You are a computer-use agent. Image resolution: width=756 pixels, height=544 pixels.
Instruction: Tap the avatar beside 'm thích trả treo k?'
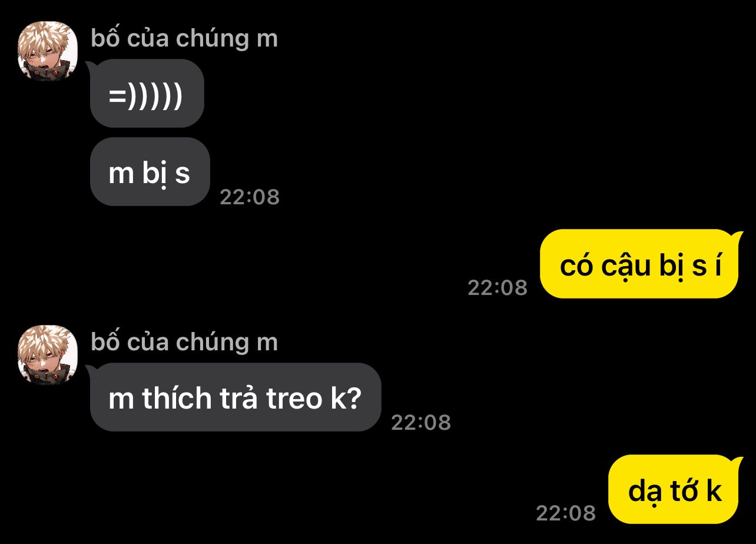click(48, 355)
